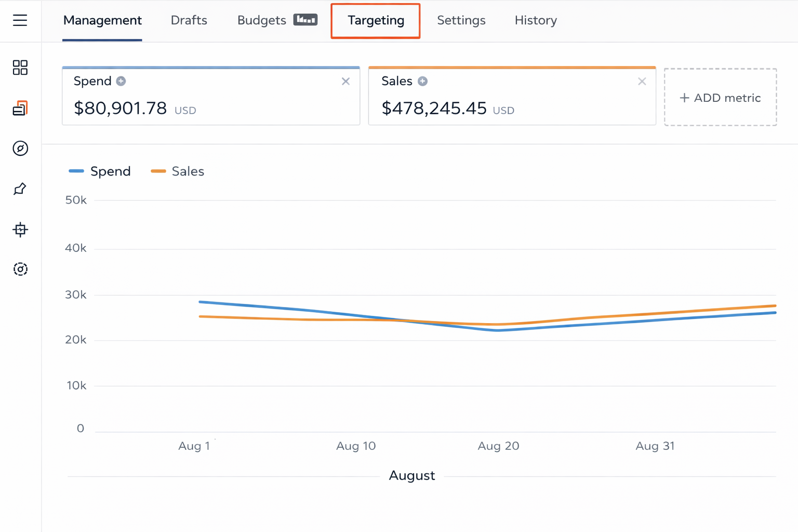
Task: Open the Settings tab
Action: (461, 21)
